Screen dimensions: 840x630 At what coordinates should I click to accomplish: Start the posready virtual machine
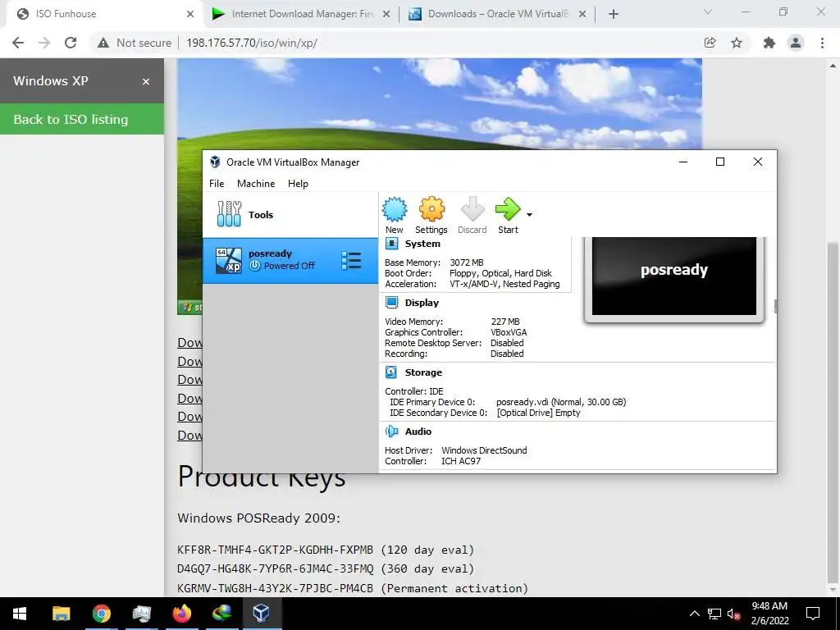pos(508,216)
